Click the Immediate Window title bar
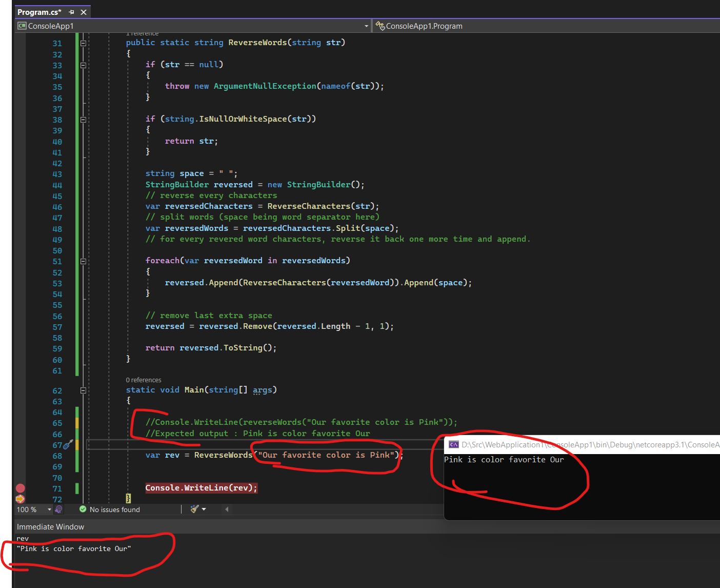Screen dimensions: 720x588 pos(50,527)
